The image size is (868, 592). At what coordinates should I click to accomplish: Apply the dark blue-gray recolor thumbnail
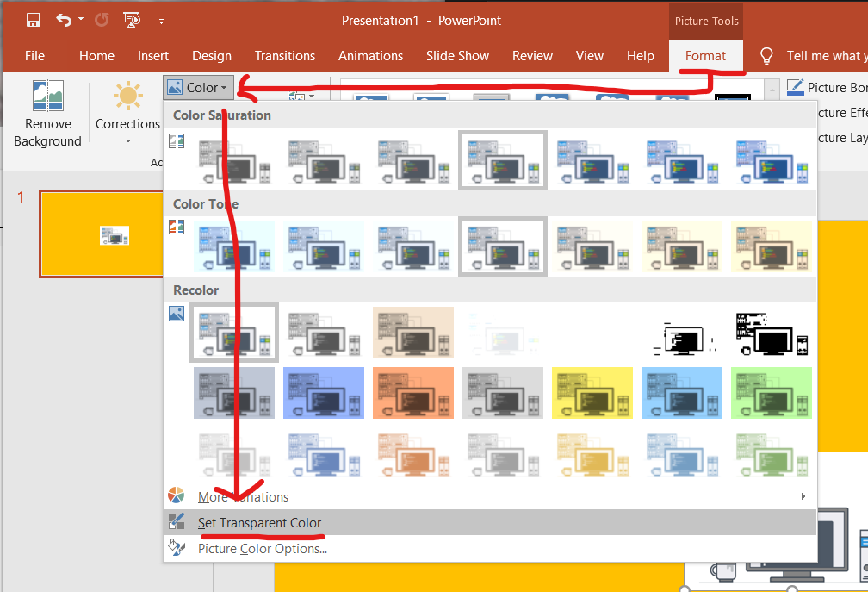pos(234,393)
